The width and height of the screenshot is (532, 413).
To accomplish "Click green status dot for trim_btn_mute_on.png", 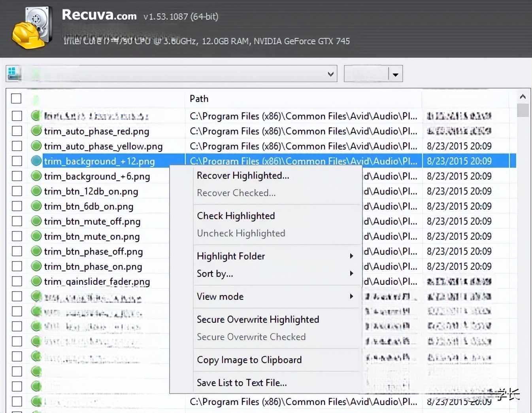I will pos(36,236).
